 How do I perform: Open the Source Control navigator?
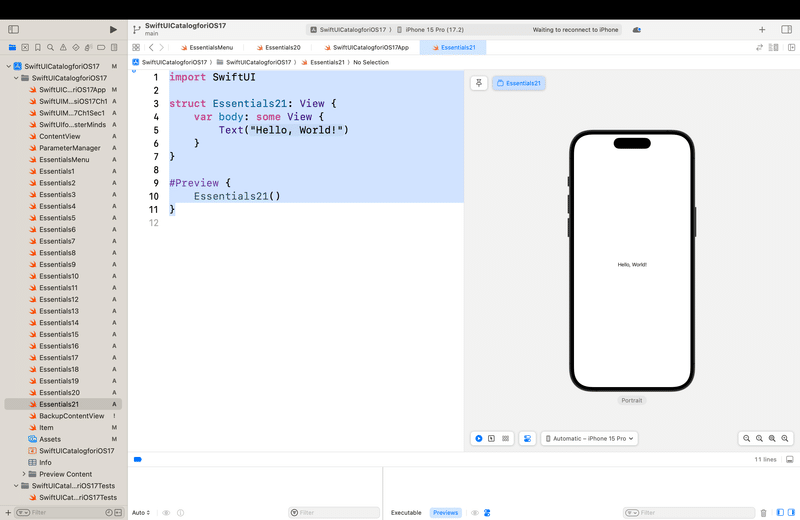[x=25, y=47]
